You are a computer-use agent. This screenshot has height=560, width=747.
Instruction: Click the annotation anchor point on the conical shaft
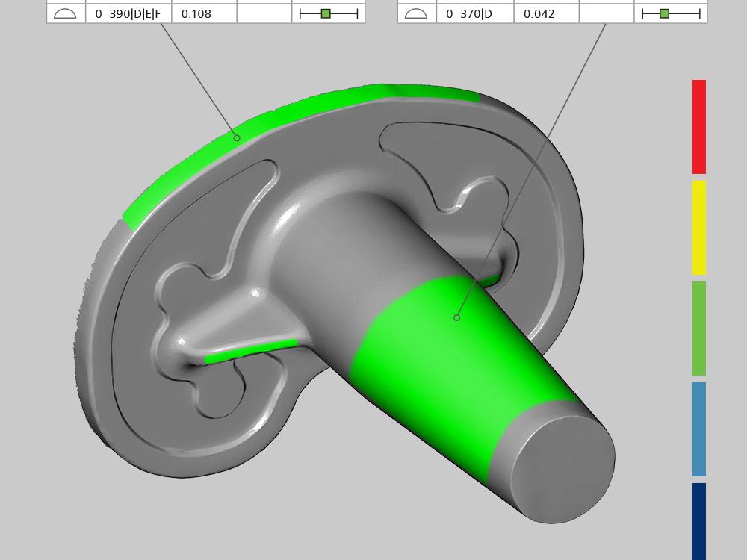(x=456, y=317)
